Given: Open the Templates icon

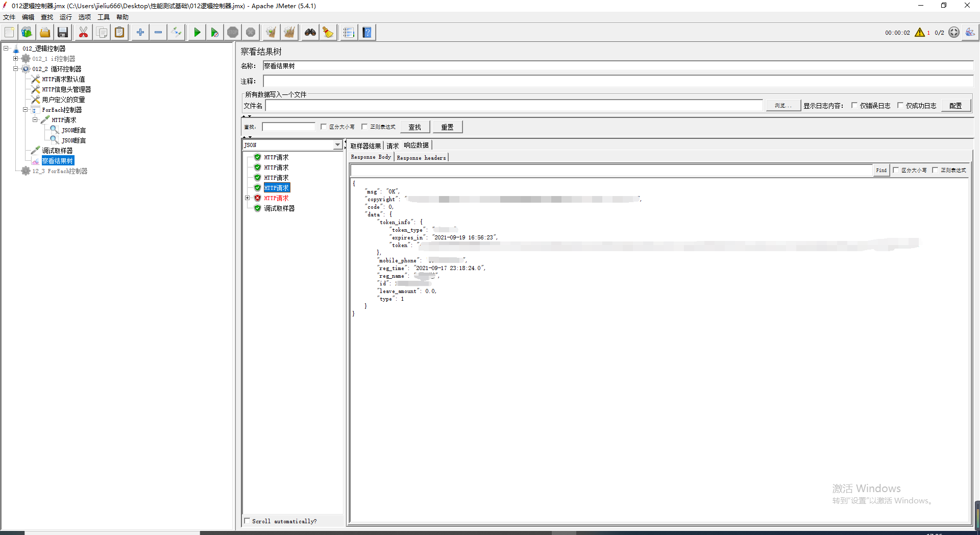Looking at the screenshot, I should tap(27, 32).
